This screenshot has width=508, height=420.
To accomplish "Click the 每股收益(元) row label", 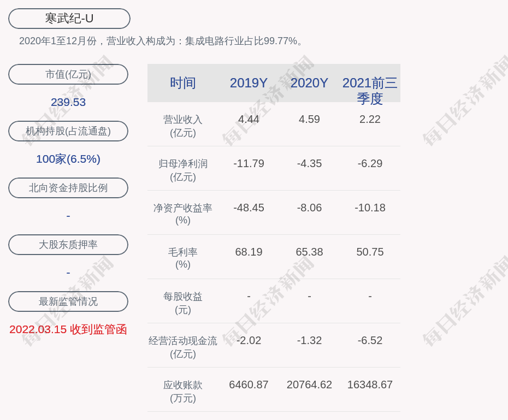I will (x=183, y=303).
